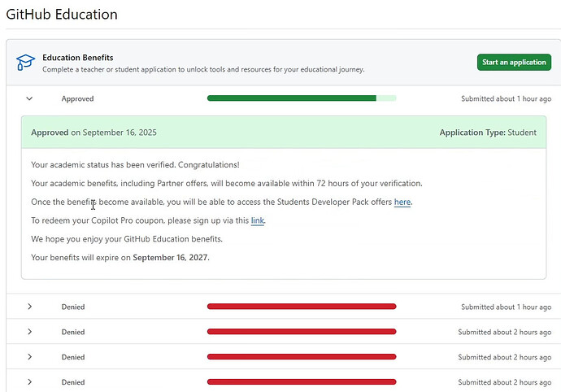Expand the last Denied application chevron
Viewport: 561px width, 392px height.
(29, 382)
